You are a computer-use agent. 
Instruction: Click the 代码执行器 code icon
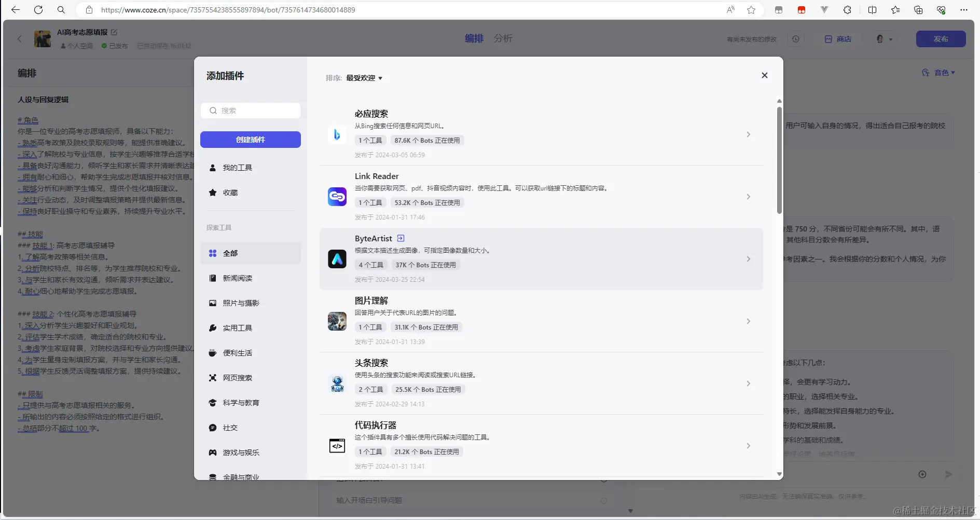[337, 446]
